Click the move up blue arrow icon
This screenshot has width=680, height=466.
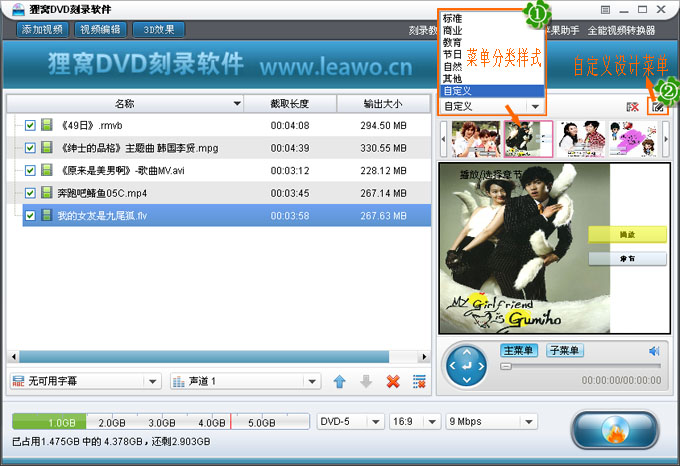pyautogui.click(x=340, y=382)
